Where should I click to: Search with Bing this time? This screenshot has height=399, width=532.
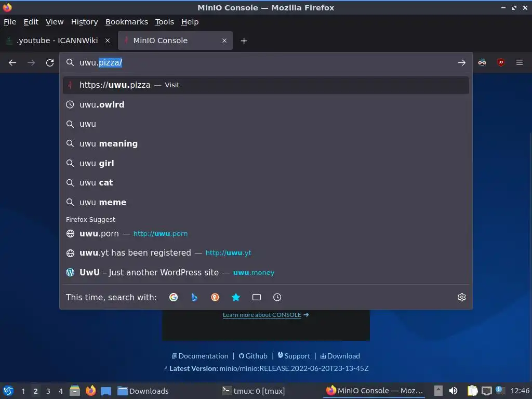click(x=194, y=298)
